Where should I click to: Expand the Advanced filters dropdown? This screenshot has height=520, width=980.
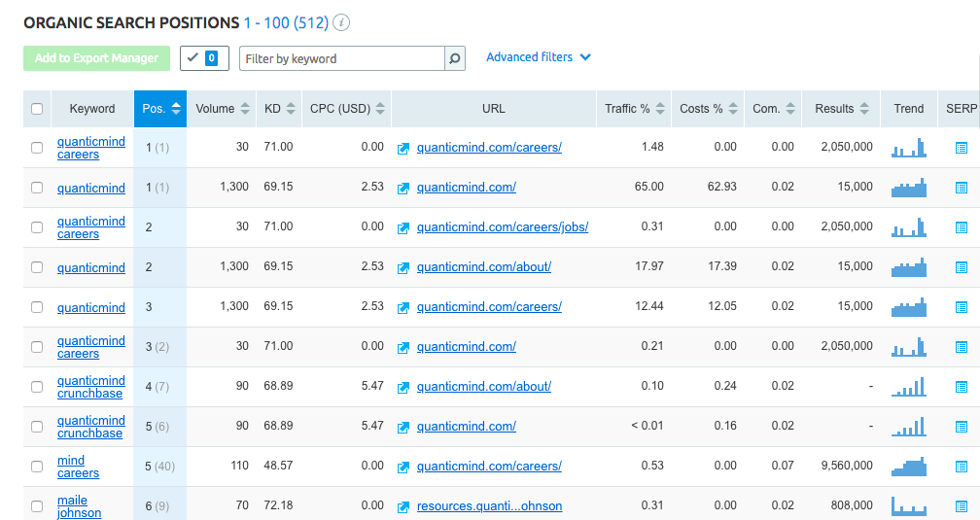tap(539, 57)
